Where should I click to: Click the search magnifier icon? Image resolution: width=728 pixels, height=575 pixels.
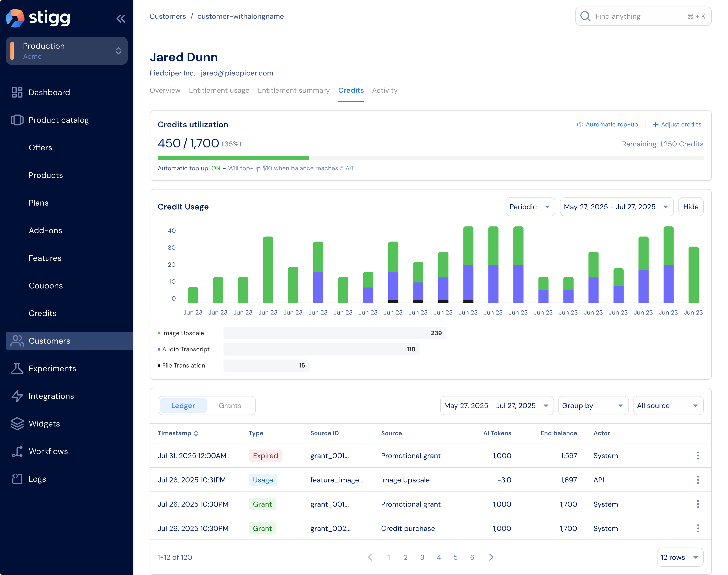pyautogui.click(x=585, y=16)
